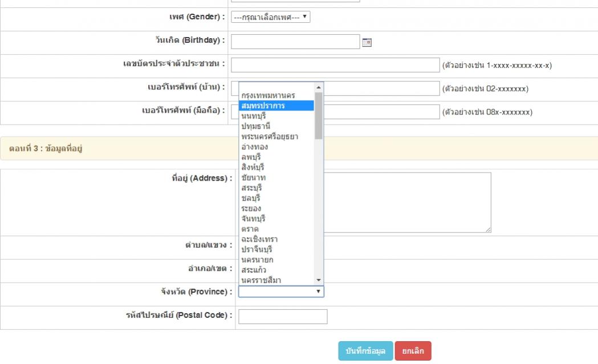Screen dimensions: 598x364
Task: Click the ยกเลิก cancel button
Action: pyautogui.click(x=413, y=351)
